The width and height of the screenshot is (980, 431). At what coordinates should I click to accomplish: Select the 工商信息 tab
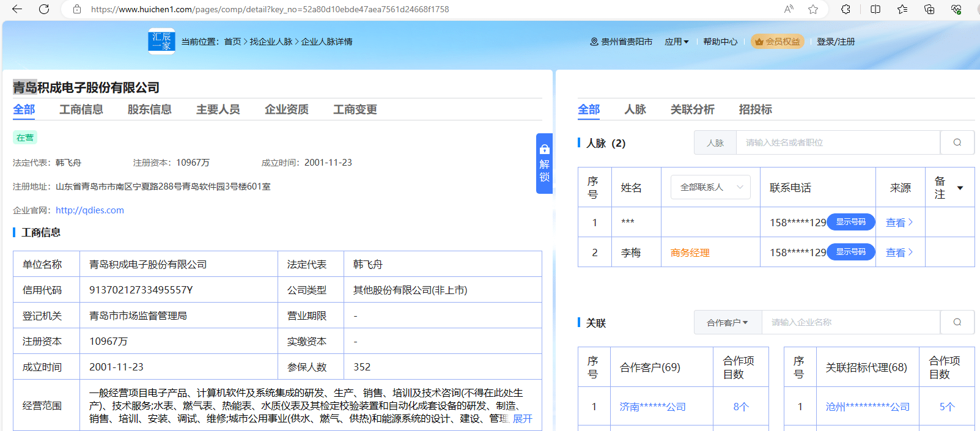pyautogui.click(x=81, y=109)
